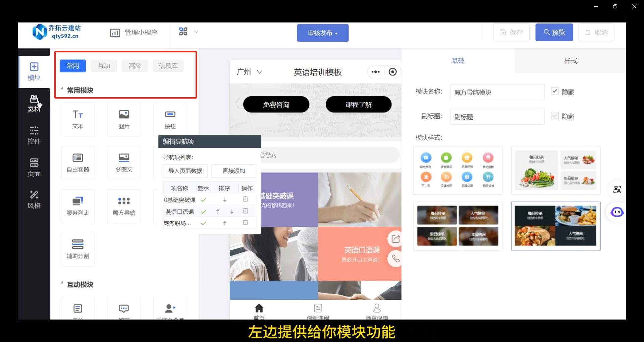Open the 页面 sidebar panel
The image size is (644, 342).
pos(34,168)
